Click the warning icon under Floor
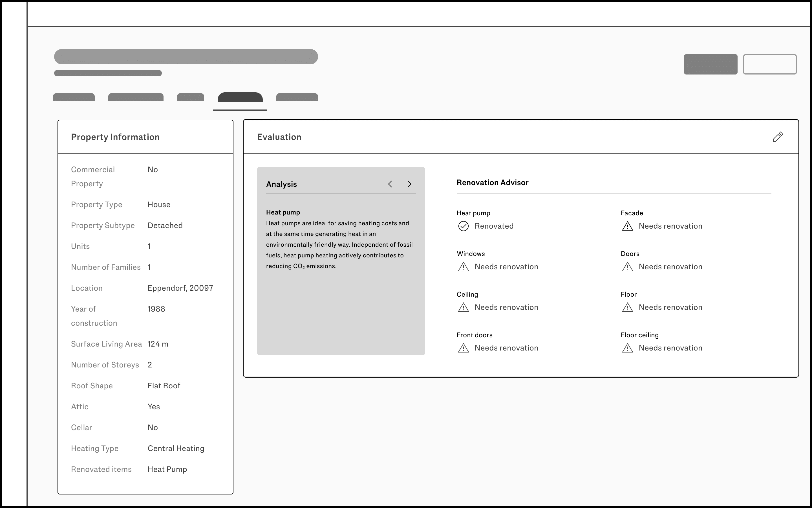The image size is (812, 508). pyautogui.click(x=627, y=307)
